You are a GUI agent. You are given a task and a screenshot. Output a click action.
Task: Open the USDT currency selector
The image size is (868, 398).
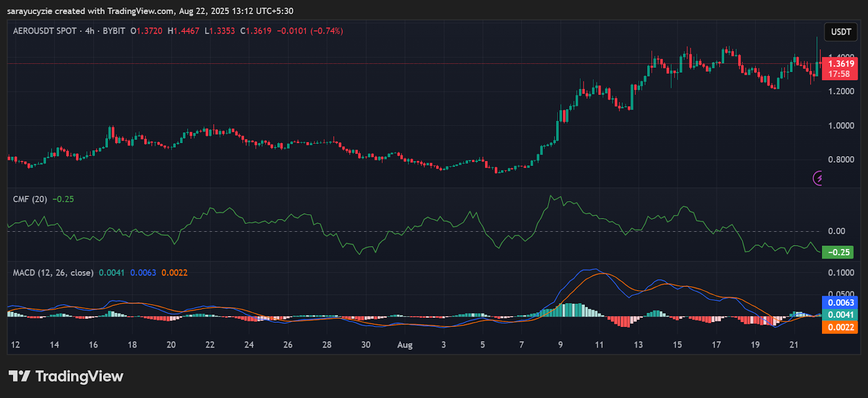841,32
